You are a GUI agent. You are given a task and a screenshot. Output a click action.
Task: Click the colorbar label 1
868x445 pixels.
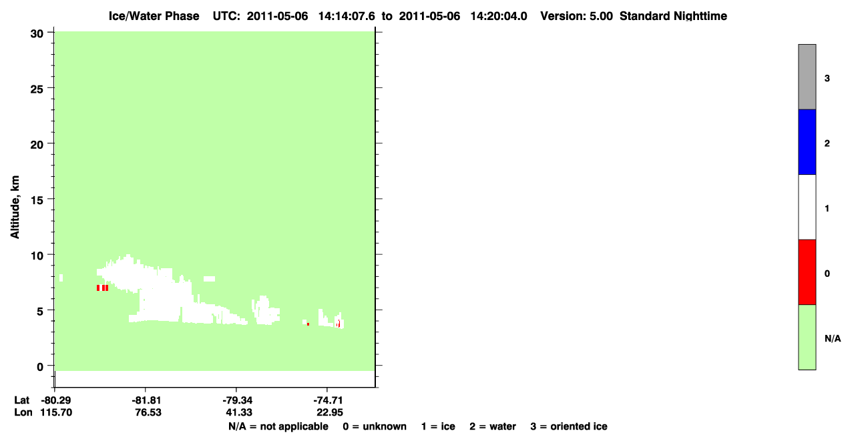click(827, 209)
